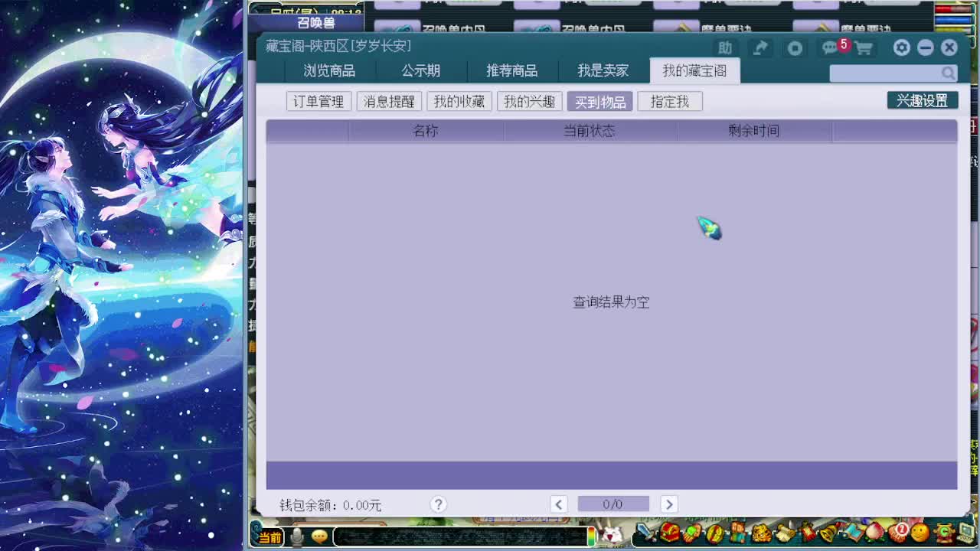Screen dimensions: 980x551
Task: Open 我的收藏 section
Action: [459, 101]
